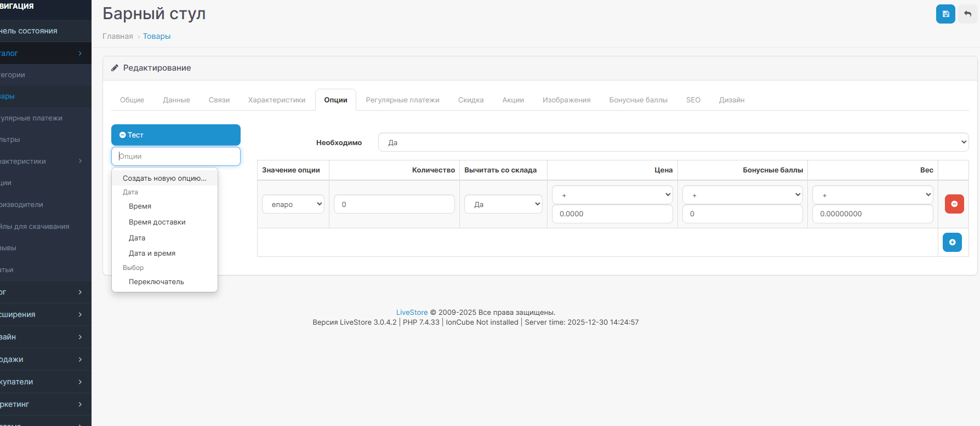Open the Необходимо dropdown
This screenshot has height=426, width=980.
[673, 142]
